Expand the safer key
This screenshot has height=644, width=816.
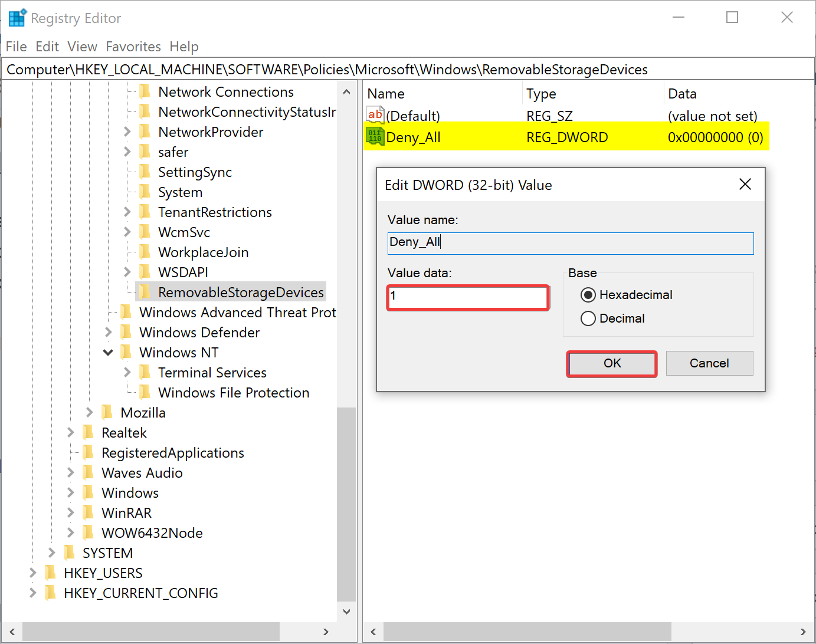(127, 152)
